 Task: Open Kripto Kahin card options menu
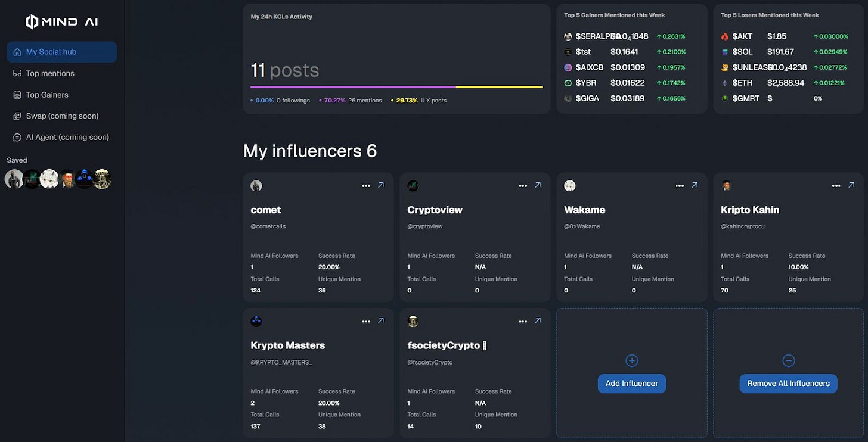point(836,186)
